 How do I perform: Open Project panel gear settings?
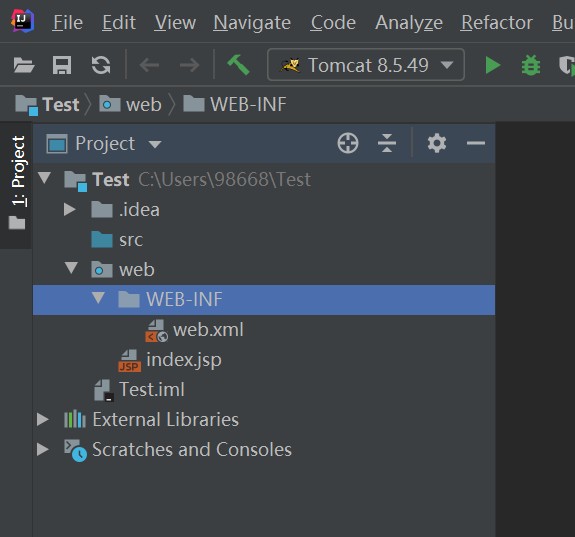(x=437, y=143)
